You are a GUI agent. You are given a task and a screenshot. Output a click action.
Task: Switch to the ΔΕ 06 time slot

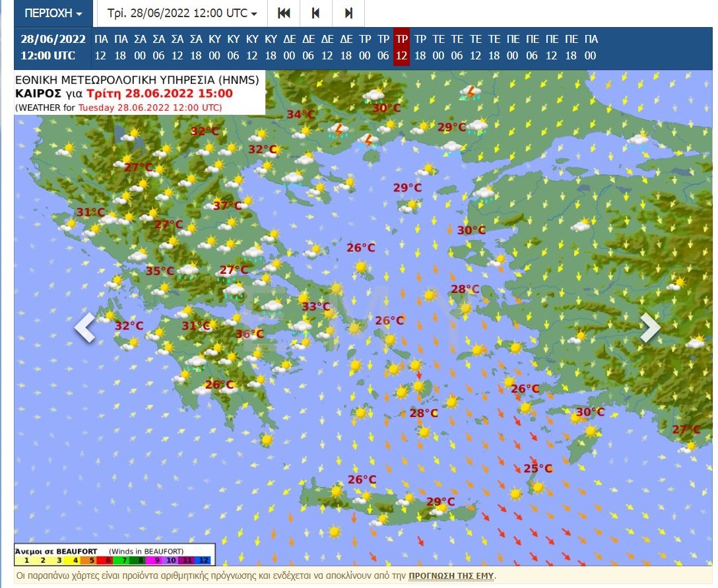click(x=308, y=47)
